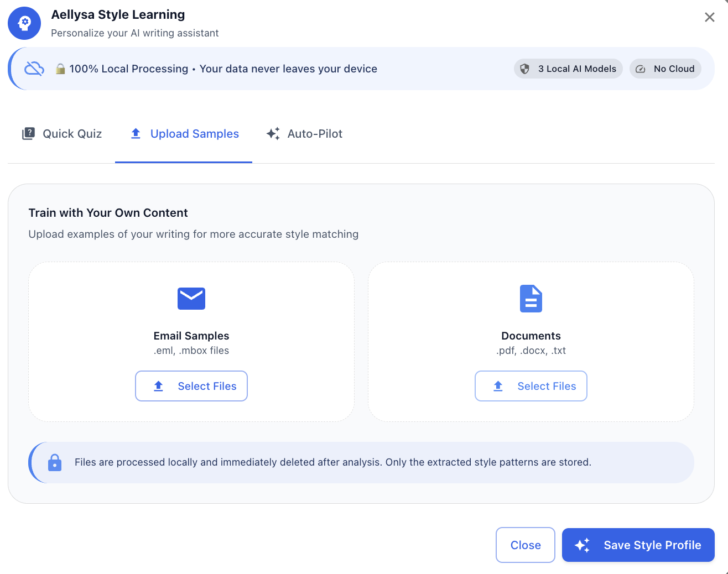
Task: Click the crossed-out cloud privacy icon
Action: coord(34,69)
